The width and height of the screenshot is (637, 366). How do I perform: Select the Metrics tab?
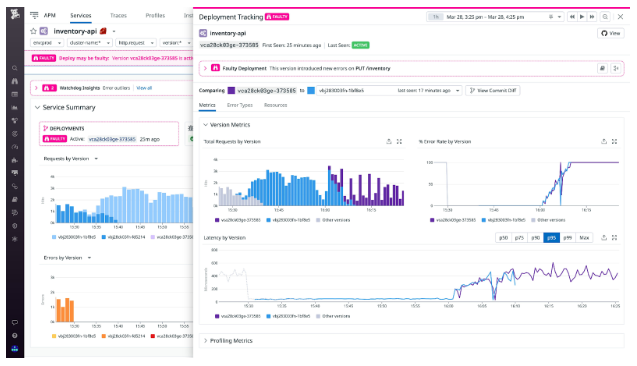(x=207, y=105)
